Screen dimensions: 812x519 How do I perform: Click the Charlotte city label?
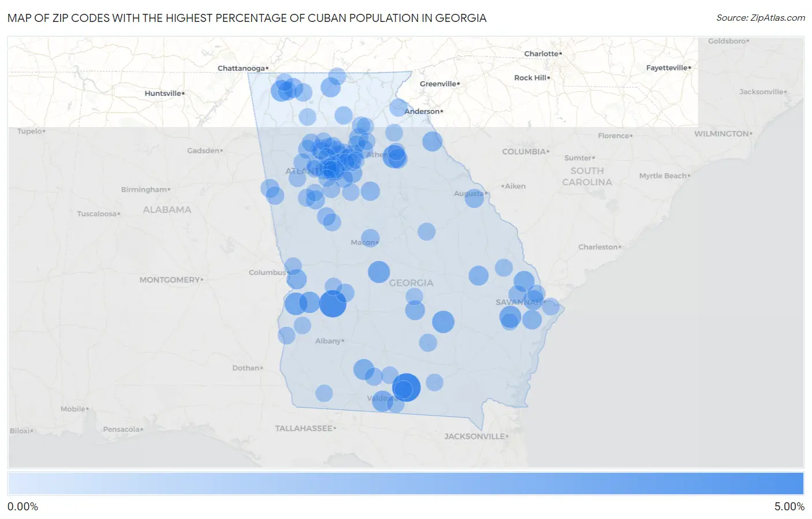[542, 54]
